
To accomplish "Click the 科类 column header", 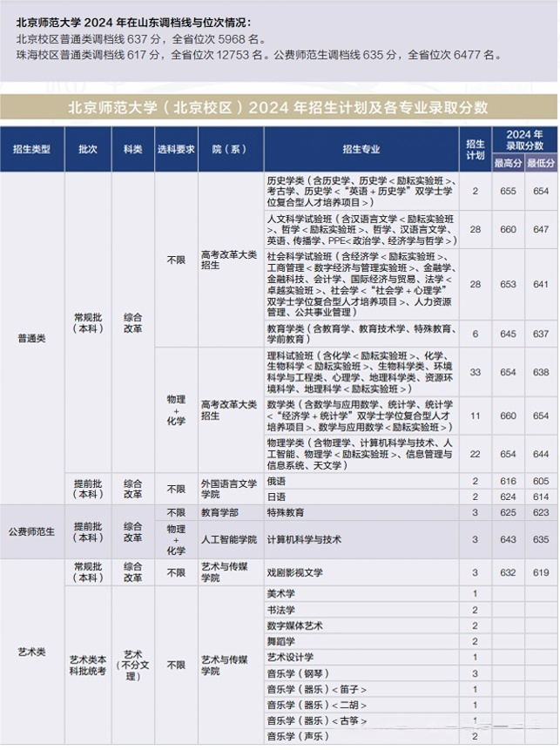I will (133, 149).
